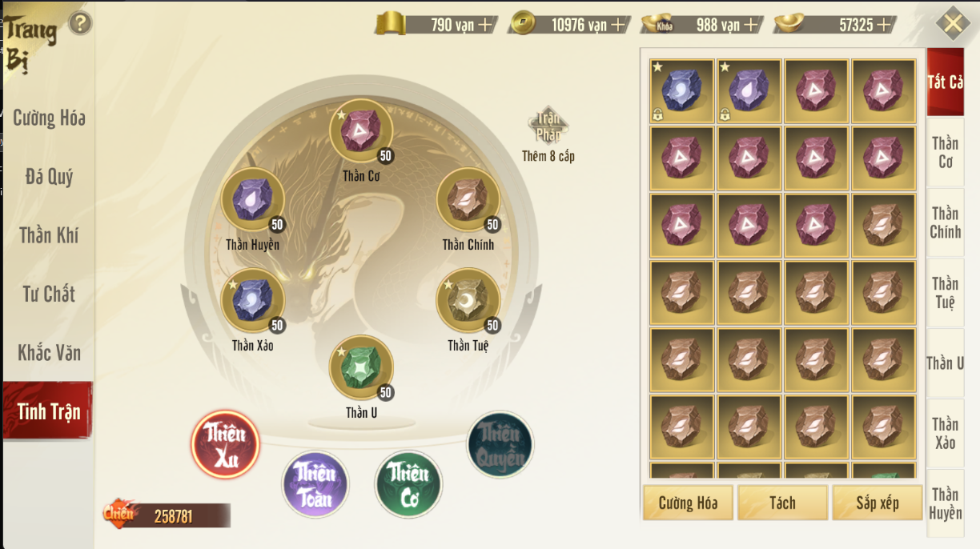Switch to the Thiên Xu formation
This screenshot has height=549, width=980.
225,445
